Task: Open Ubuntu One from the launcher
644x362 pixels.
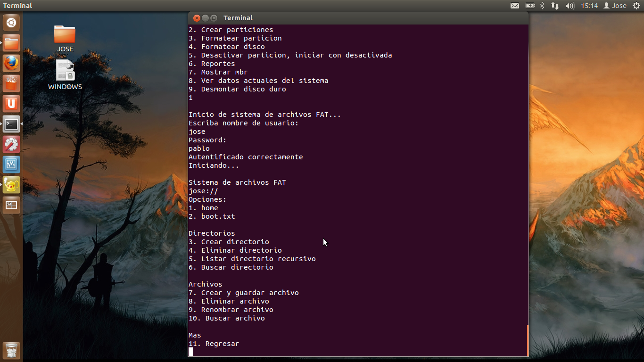Action: tap(11, 104)
